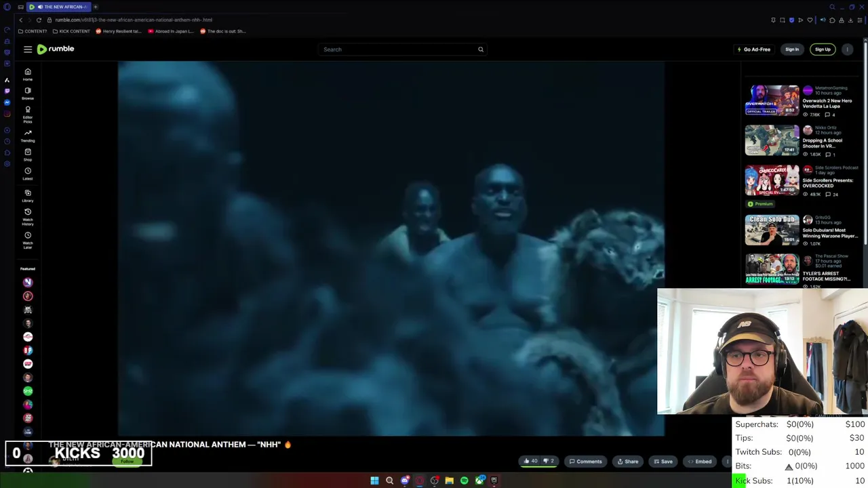The width and height of the screenshot is (868, 488).
Task: Open Home in Rumble sidebar
Action: point(28,75)
